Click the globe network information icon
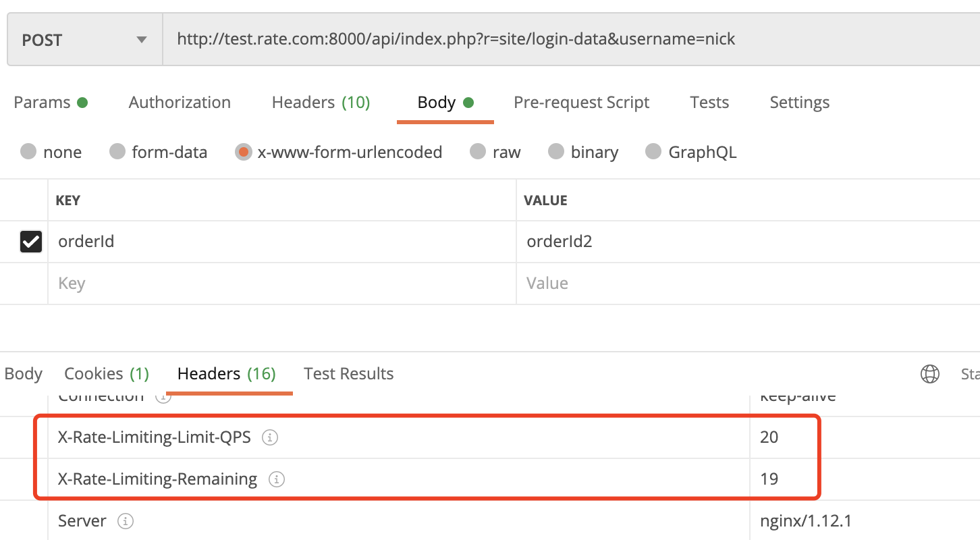Image resolution: width=980 pixels, height=540 pixels. [930, 374]
